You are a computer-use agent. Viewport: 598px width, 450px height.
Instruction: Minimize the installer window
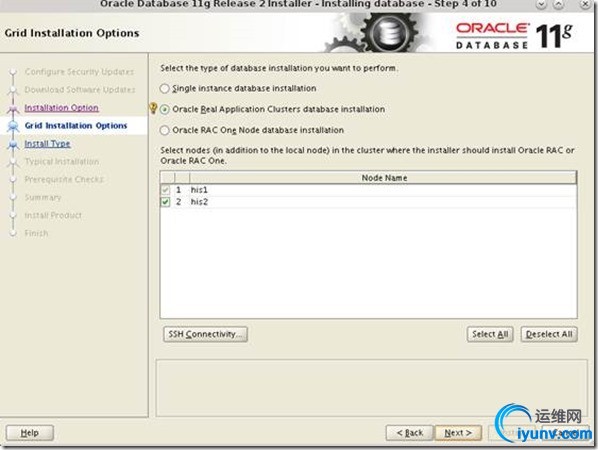pyautogui.click(x=542, y=4)
